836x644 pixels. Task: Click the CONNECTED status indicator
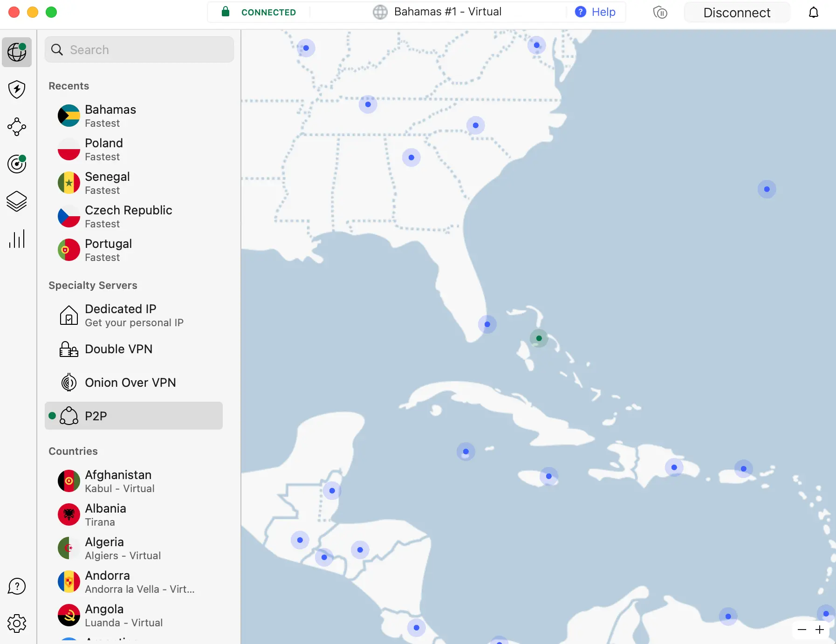(x=268, y=13)
